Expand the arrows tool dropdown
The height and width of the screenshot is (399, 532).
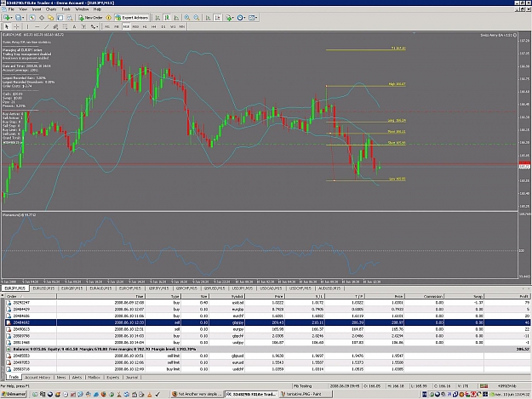coord(97,26)
